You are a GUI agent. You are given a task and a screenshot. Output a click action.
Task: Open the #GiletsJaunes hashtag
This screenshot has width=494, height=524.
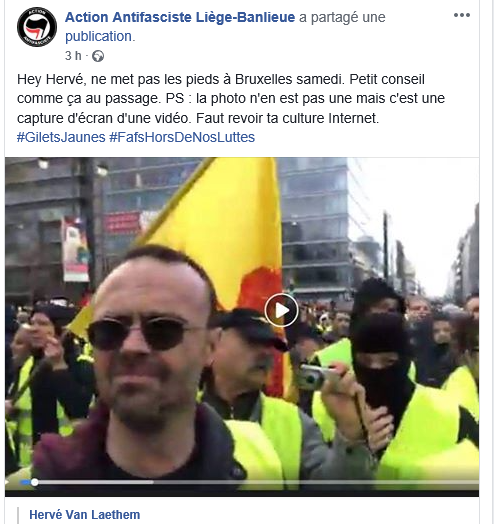pos(61,137)
